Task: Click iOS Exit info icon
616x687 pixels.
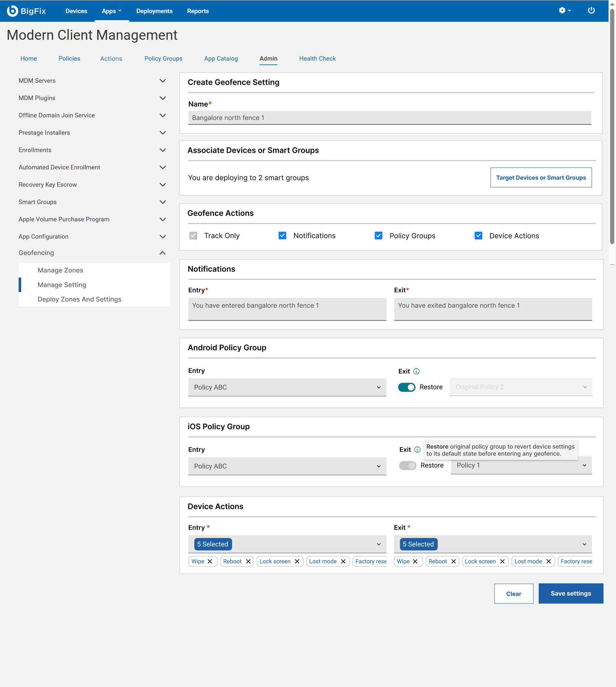Action: click(x=417, y=450)
